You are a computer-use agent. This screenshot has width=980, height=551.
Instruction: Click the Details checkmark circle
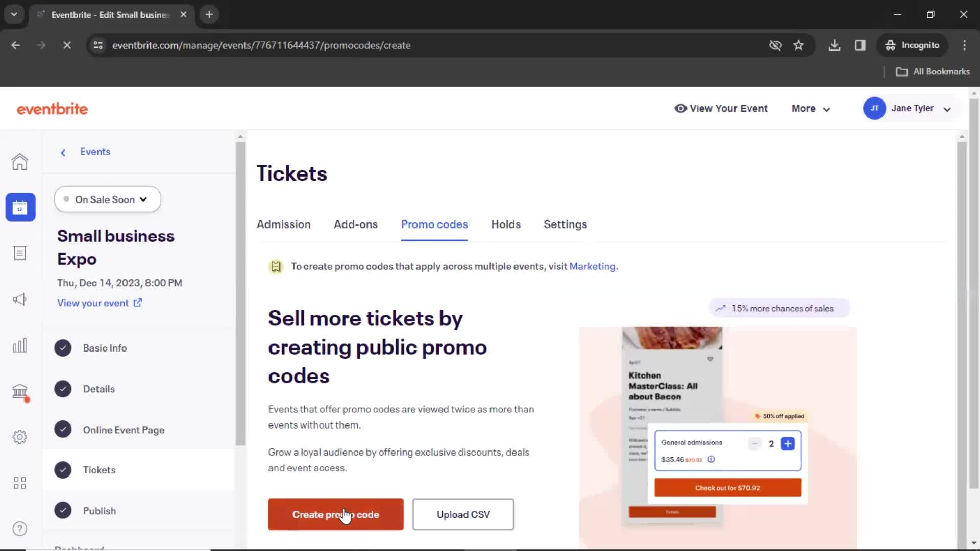[x=63, y=389]
